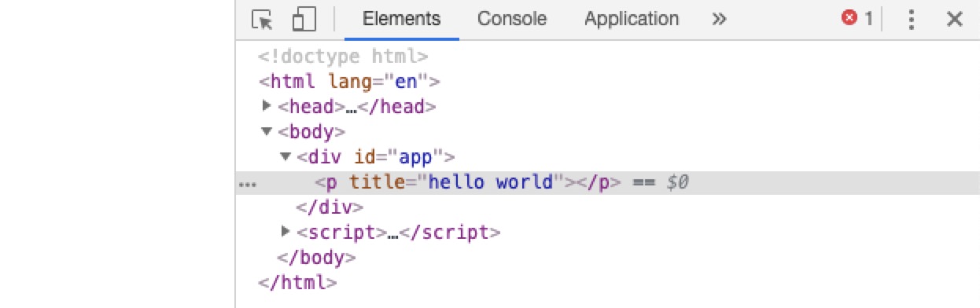Close the DevTools panel
Screen dimensions: 980x308
click(954, 19)
